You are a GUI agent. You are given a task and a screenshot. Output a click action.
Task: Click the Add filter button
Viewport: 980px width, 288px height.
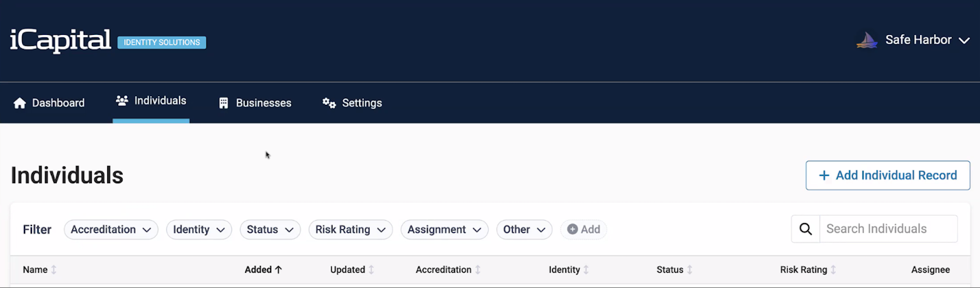tap(583, 230)
